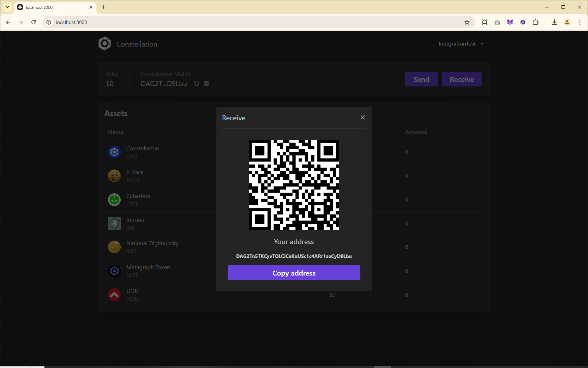Open the Extensions puzzle menu
The image size is (588, 368).
tap(535, 22)
